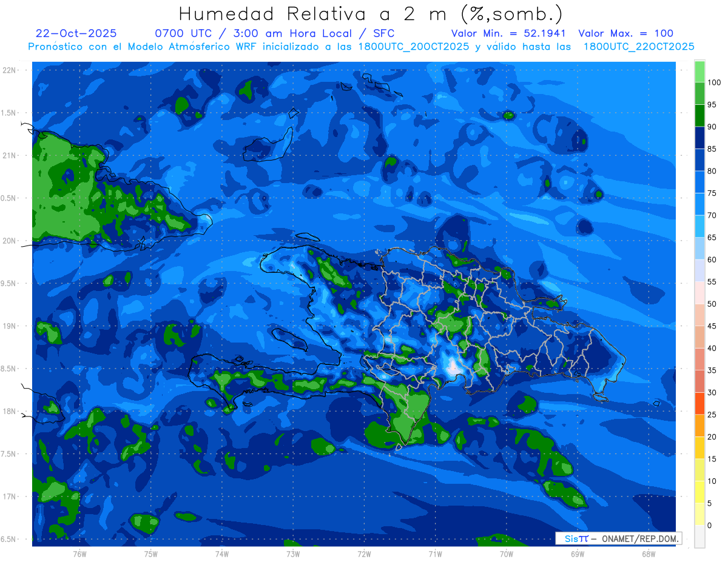Viewport: 728px width, 562px height.
Task: Click the legend value '95'
Action: coord(712,104)
